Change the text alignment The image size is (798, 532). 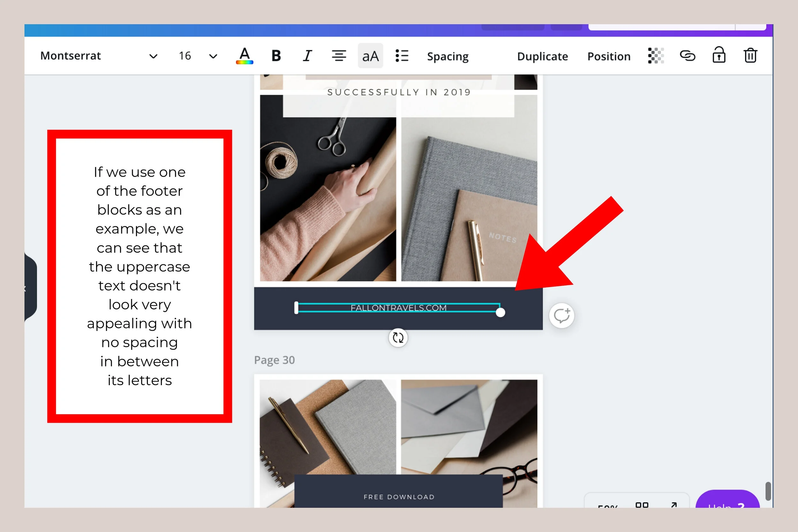339,56
